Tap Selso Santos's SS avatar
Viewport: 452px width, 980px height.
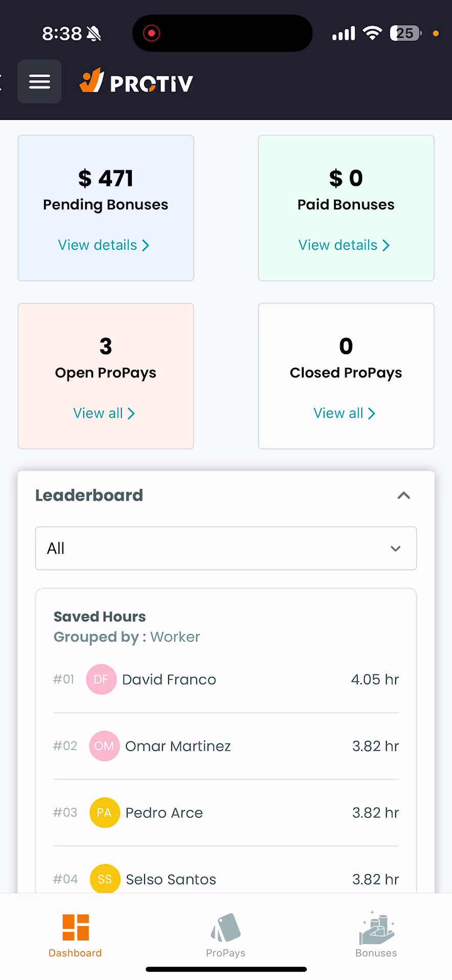point(105,879)
